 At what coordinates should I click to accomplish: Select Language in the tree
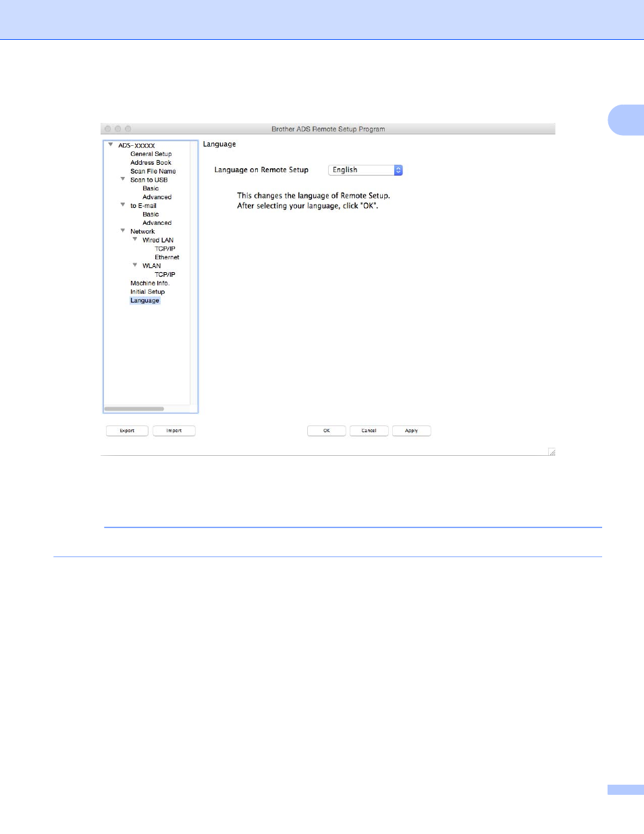tap(145, 301)
